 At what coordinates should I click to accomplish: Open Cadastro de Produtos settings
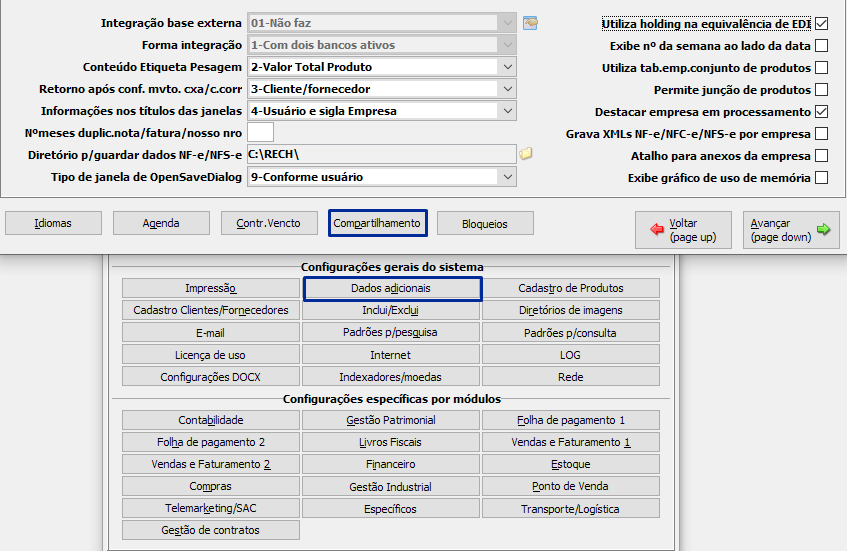pyautogui.click(x=571, y=288)
